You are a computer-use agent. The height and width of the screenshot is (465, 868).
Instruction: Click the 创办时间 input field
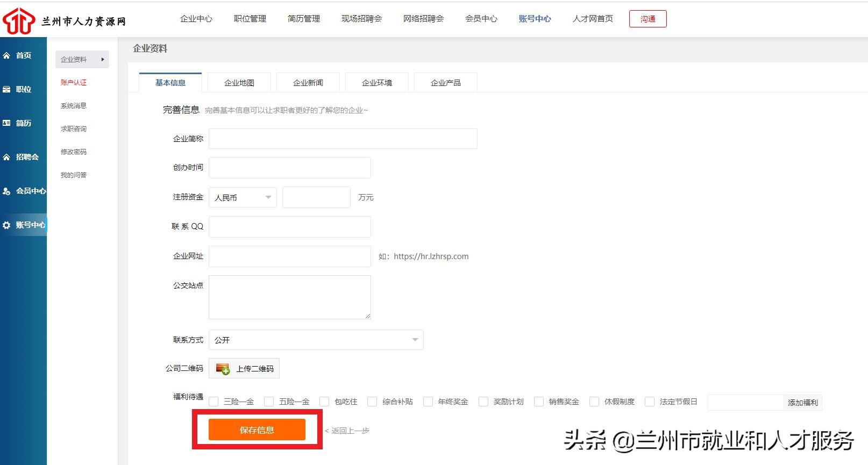(x=290, y=168)
